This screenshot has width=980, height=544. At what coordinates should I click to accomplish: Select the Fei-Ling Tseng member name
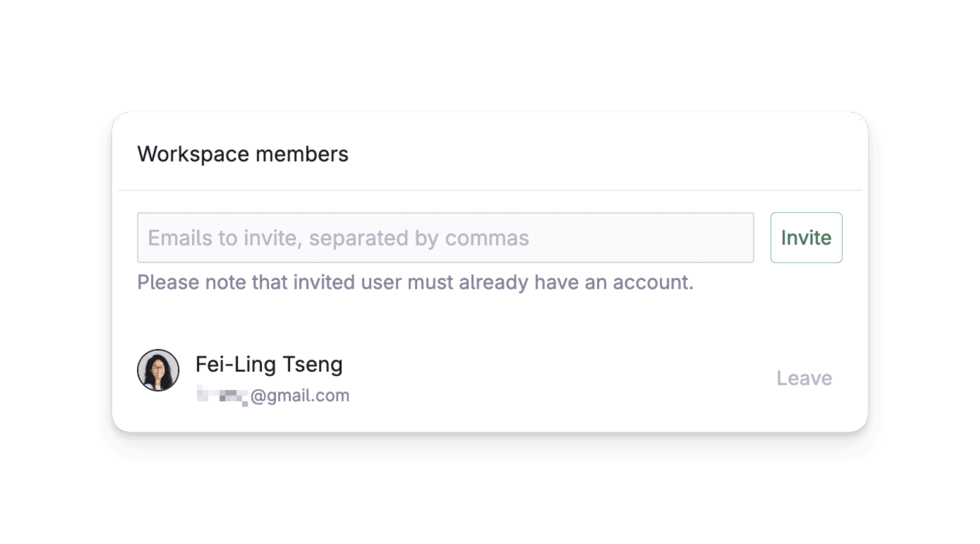[x=269, y=365]
